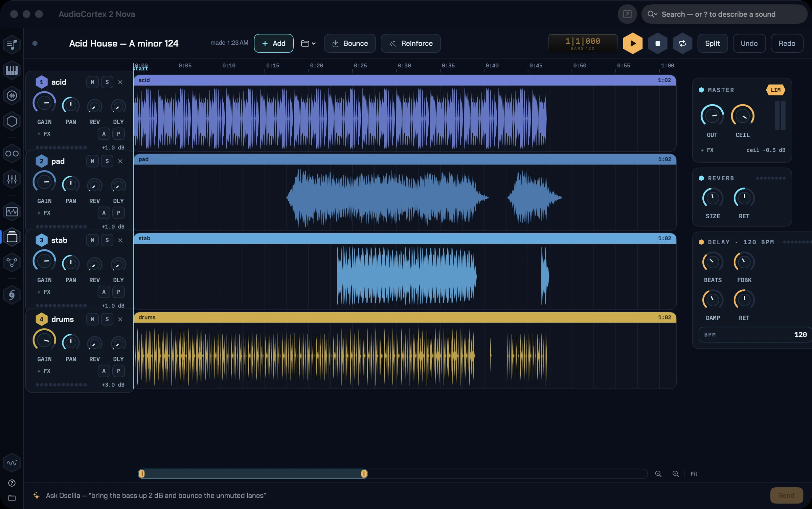The height and width of the screenshot is (509, 812).
Task: Click the drums GAIN knob
Action: tap(44, 340)
